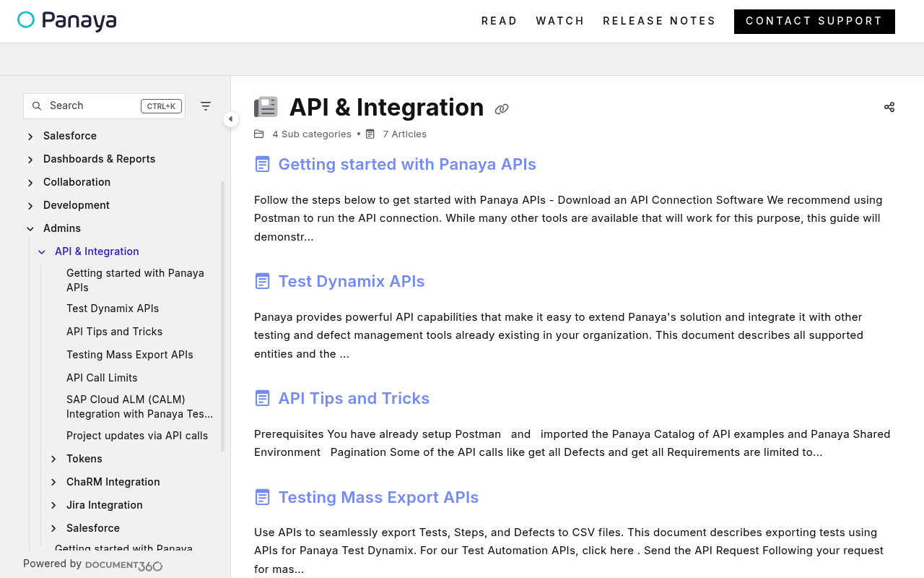Open API Tips and Tricks article heading link

click(x=354, y=398)
